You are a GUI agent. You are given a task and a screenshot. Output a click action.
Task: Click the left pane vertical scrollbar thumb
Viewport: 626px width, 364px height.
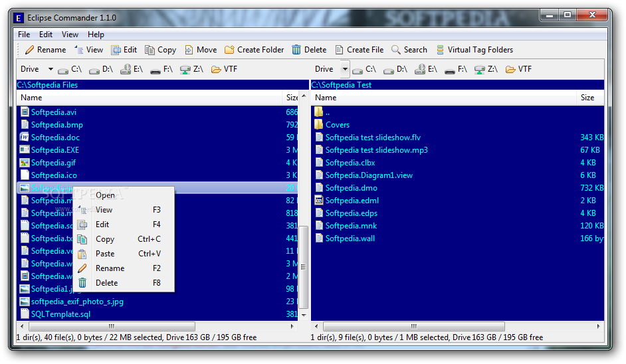point(304,267)
